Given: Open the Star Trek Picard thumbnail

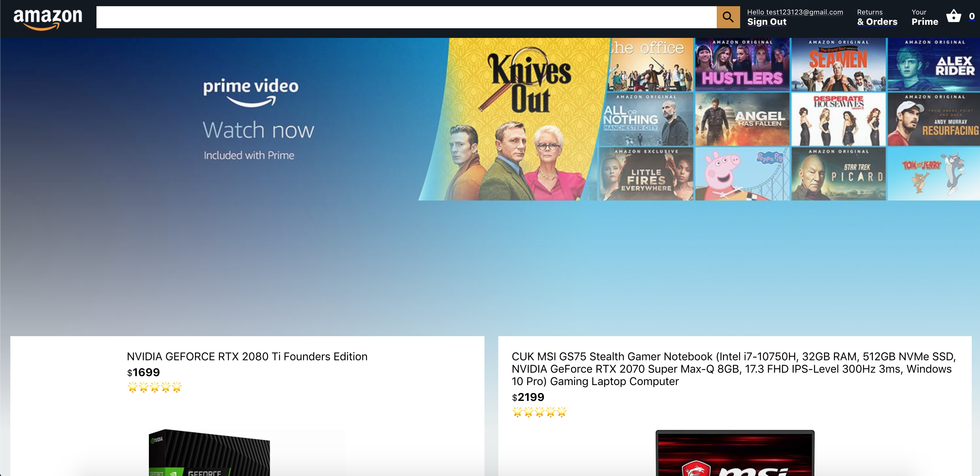Looking at the screenshot, I should pos(838,174).
